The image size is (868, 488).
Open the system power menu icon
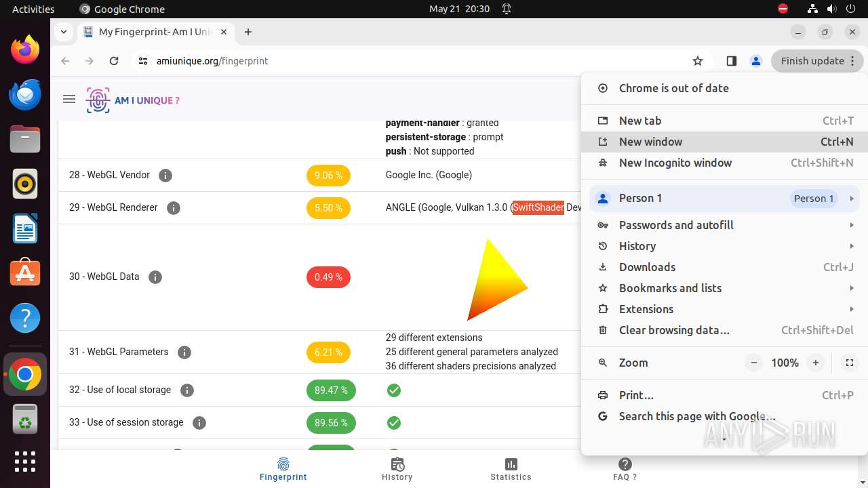click(x=850, y=9)
